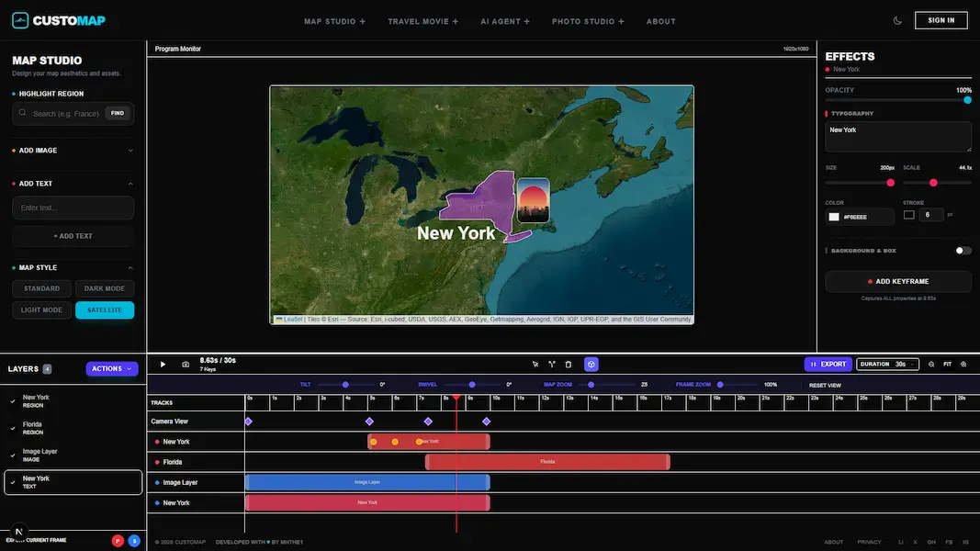Click the ADD KEYFRAME button

[897, 281]
